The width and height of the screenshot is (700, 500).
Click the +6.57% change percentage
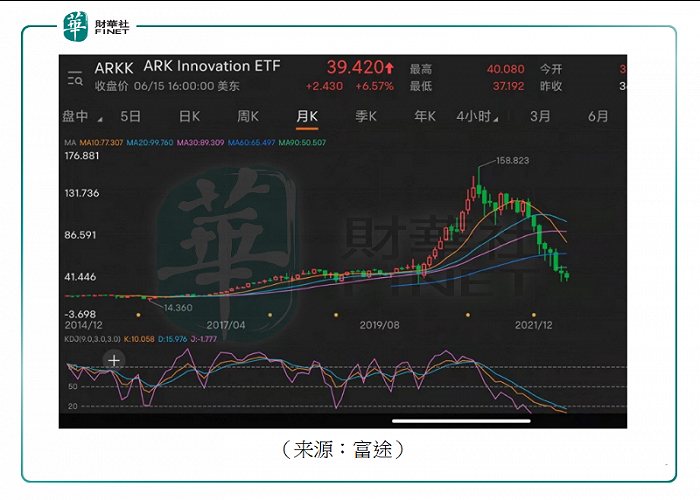point(375,86)
